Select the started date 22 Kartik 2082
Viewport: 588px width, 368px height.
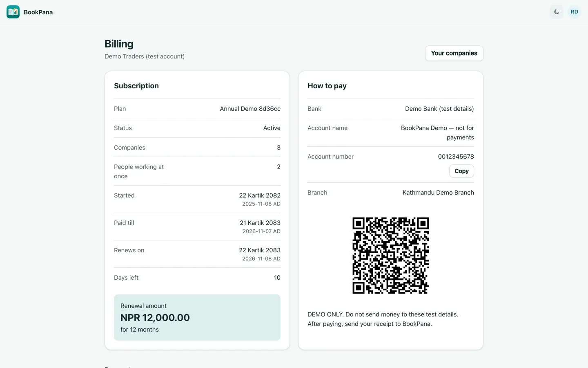click(260, 195)
